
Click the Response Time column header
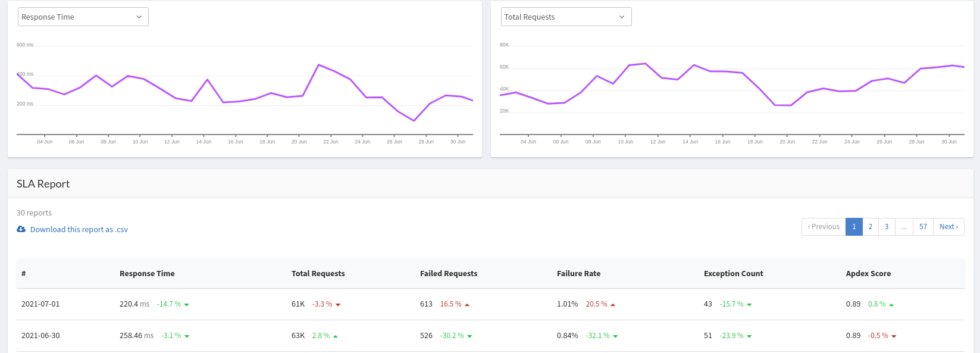pos(147,274)
